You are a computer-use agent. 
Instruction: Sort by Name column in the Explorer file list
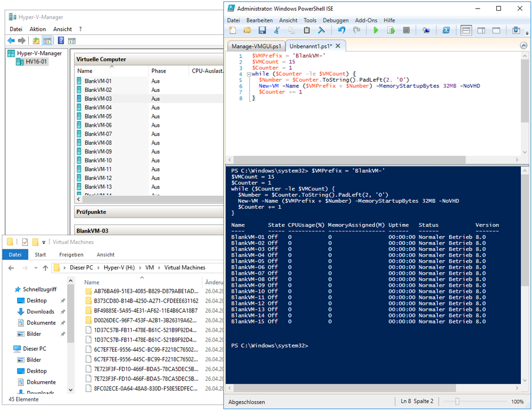(x=142, y=282)
